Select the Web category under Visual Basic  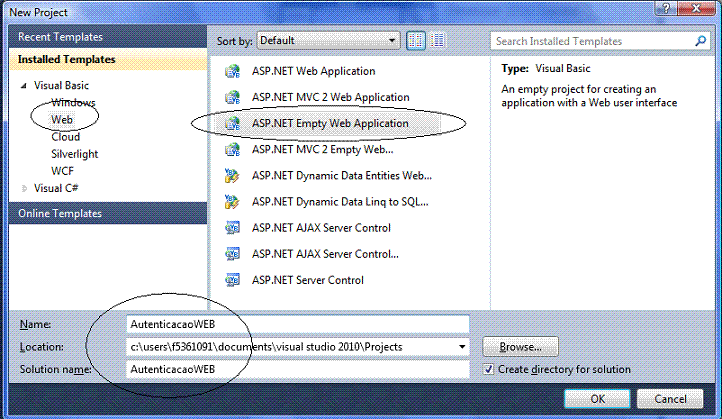[62, 120]
